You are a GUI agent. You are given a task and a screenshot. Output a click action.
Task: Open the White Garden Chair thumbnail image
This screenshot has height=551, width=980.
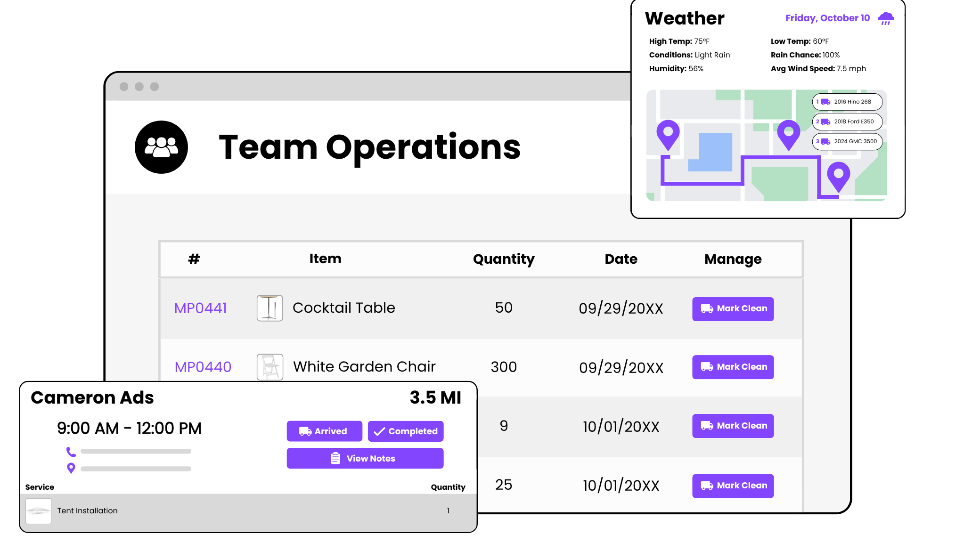pos(270,367)
